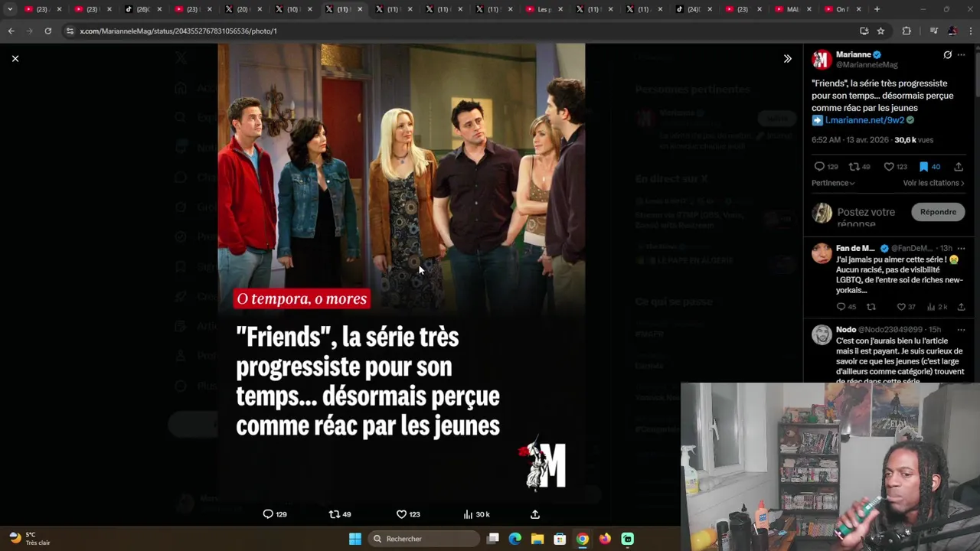Click the Répondre button
The image size is (980, 551).
click(x=938, y=212)
